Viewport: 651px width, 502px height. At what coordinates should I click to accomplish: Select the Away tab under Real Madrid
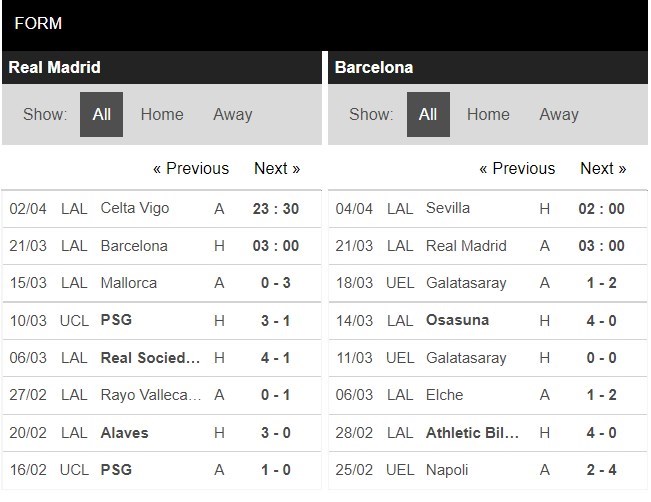point(232,114)
